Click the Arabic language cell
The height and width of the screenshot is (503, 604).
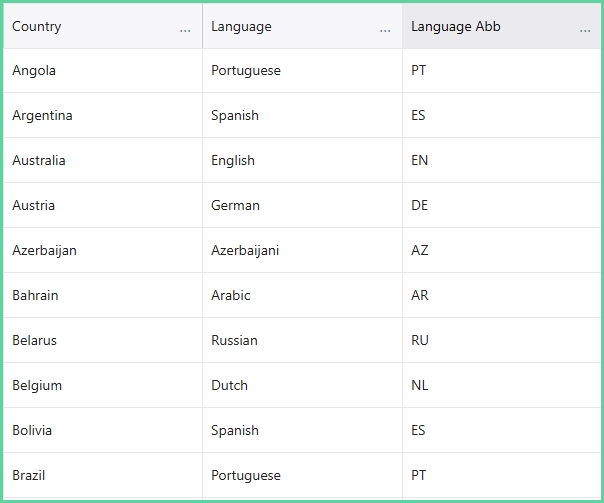pyautogui.click(x=302, y=295)
